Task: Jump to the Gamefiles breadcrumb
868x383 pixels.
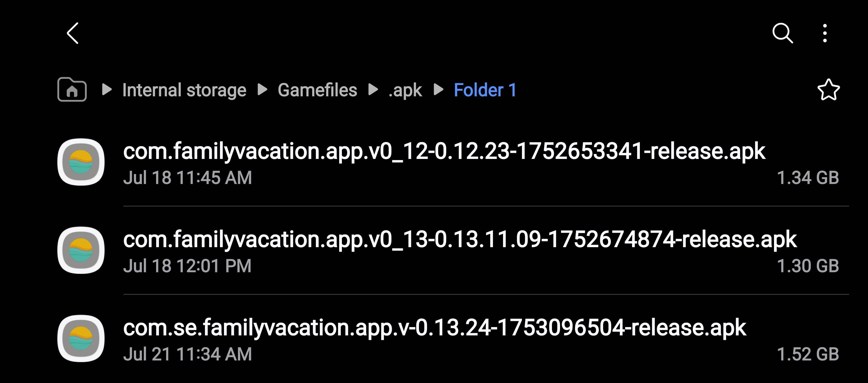Action: (317, 90)
